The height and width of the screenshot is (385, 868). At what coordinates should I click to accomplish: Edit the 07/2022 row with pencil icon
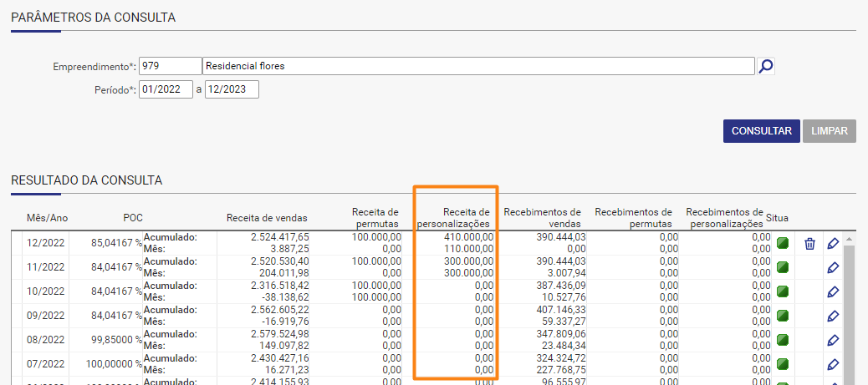(x=833, y=365)
